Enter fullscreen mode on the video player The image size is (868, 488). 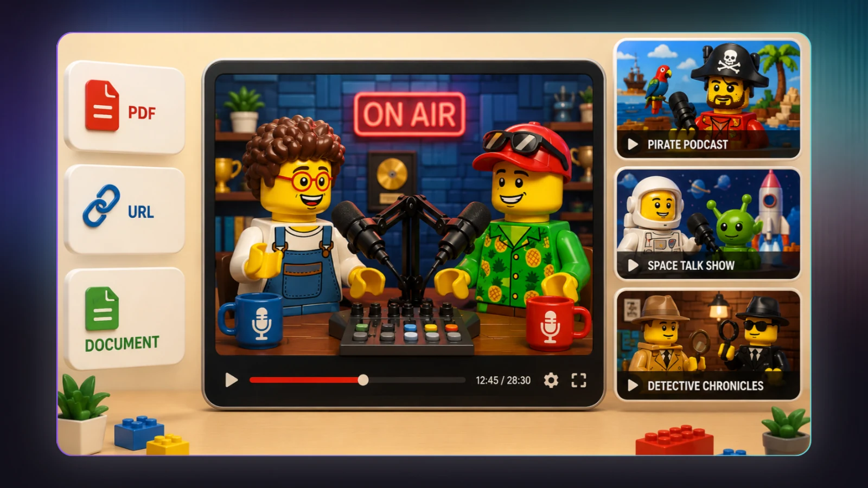click(579, 380)
